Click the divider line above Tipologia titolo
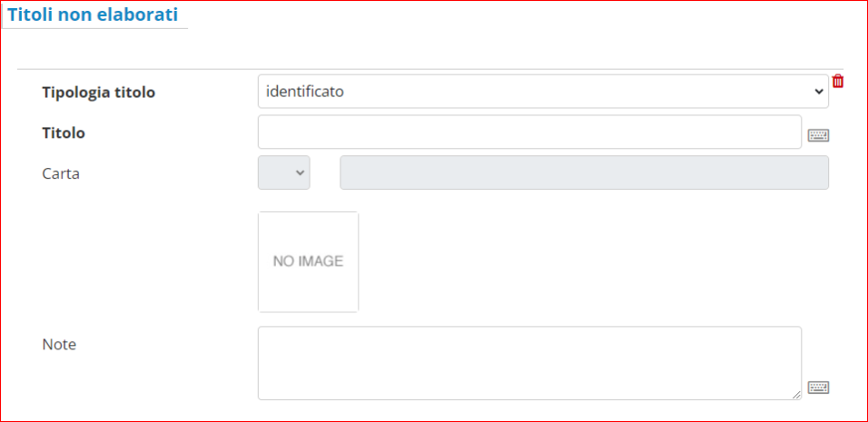The height and width of the screenshot is (422, 868). tap(429, 69)
